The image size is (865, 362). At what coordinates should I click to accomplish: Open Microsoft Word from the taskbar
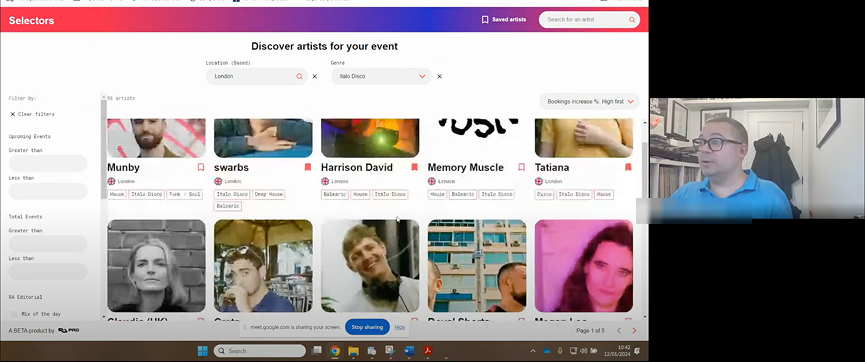(409, 351)
